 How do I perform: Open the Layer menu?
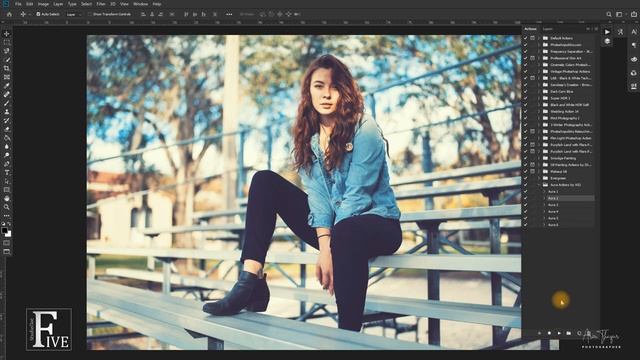click(x=58, y=4)
